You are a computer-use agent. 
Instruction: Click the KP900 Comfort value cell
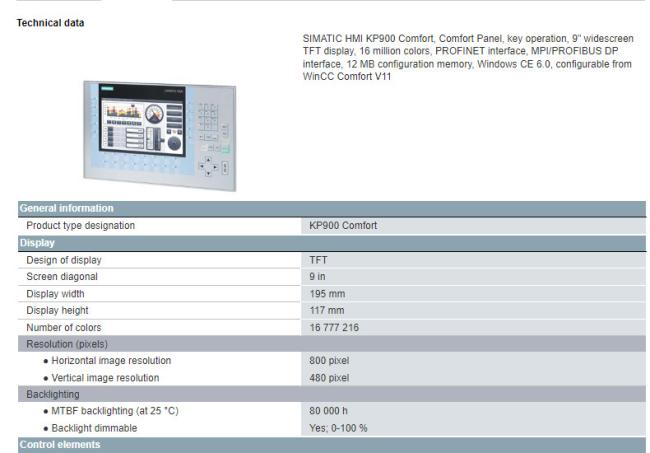point(343,225)
